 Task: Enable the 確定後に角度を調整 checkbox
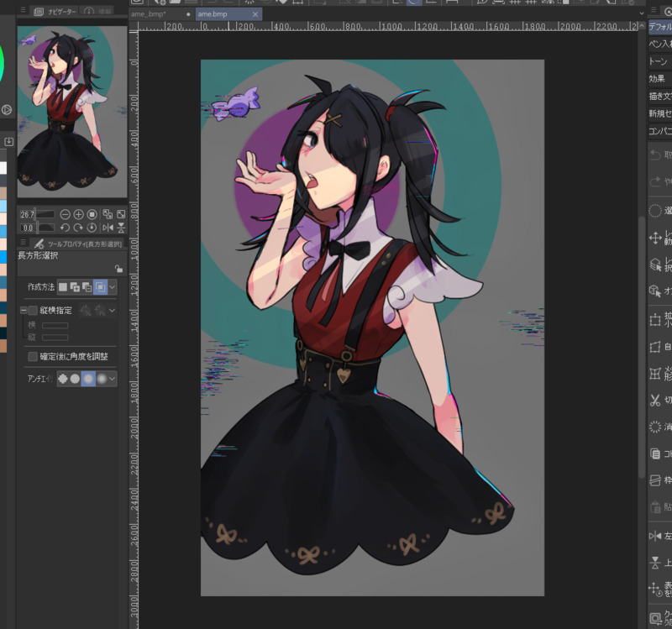(33, 357)
